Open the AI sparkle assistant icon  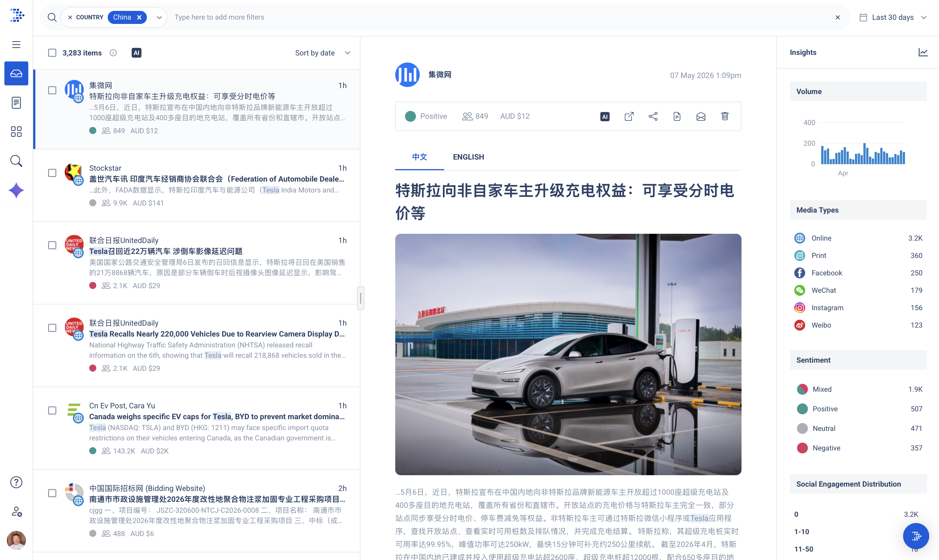click(16, 190)
